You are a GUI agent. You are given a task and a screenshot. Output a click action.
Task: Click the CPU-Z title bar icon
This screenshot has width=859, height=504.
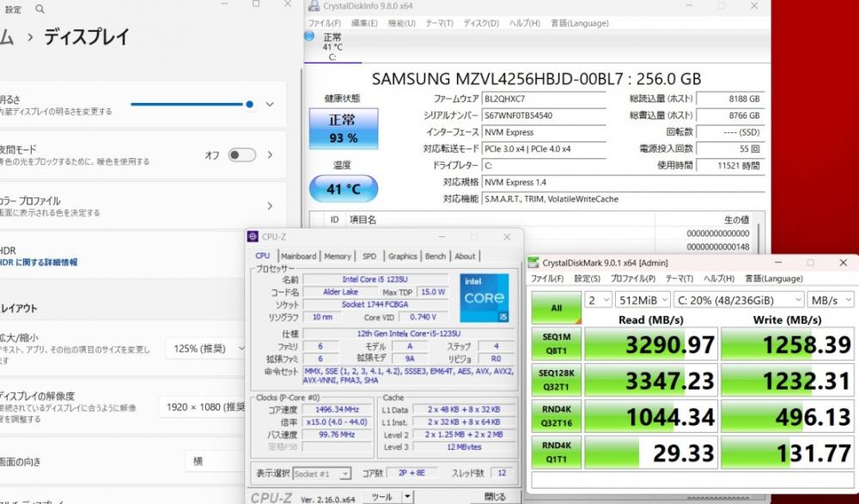(x=253, y=237)
